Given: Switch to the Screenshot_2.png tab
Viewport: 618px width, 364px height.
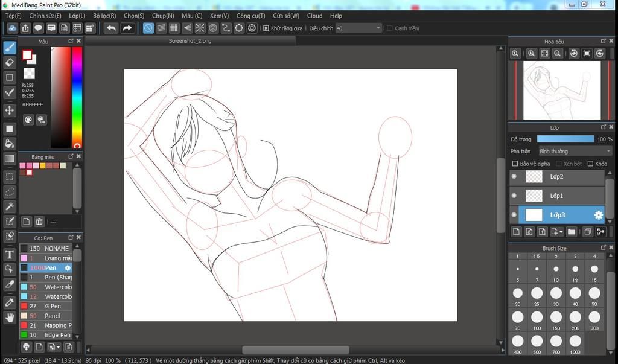Looking at the screenshot, I should (190, 40).
